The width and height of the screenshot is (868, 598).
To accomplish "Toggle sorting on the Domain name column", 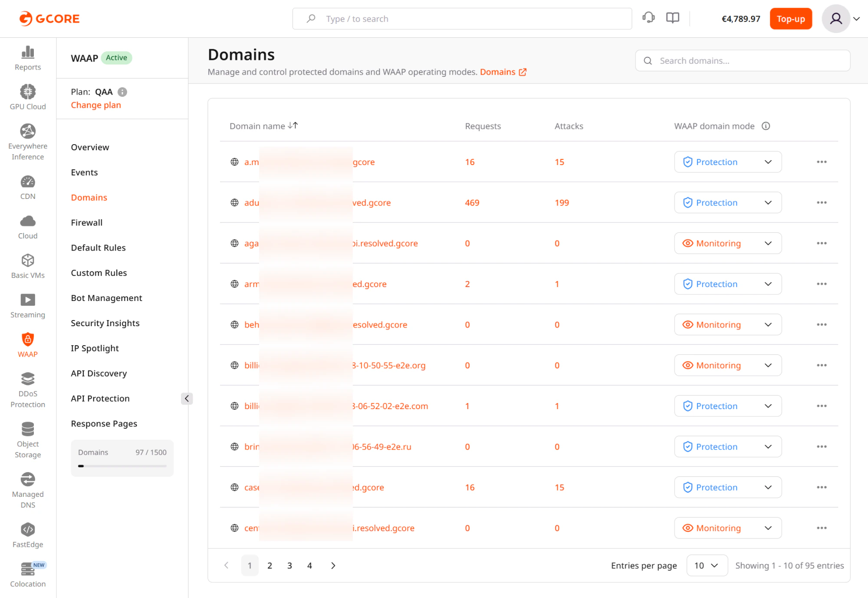I will 293,126.
